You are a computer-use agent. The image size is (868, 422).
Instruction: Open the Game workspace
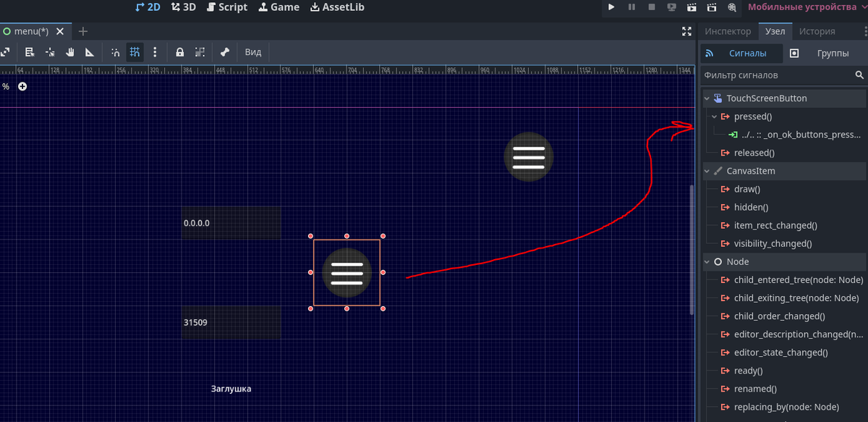(280, 7)
